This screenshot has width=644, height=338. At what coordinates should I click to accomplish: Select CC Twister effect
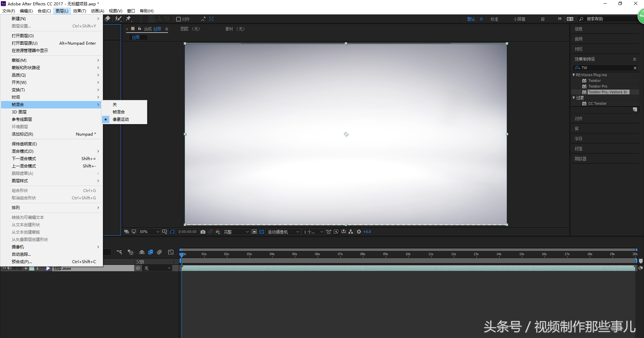click(597, 103)
